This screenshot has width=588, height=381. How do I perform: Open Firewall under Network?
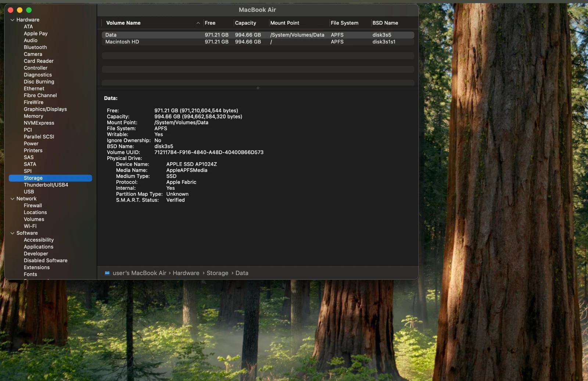pyautogui.click(x=33, y=206)
